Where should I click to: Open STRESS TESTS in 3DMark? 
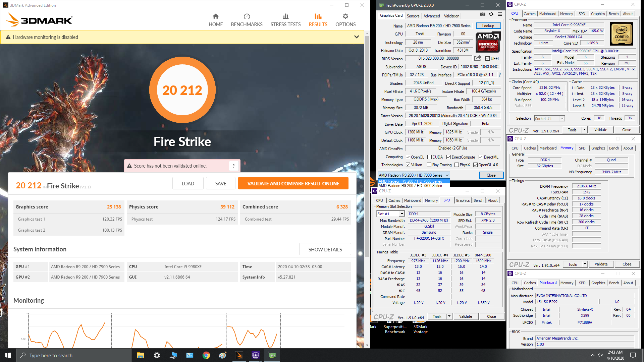pos(285,20)
